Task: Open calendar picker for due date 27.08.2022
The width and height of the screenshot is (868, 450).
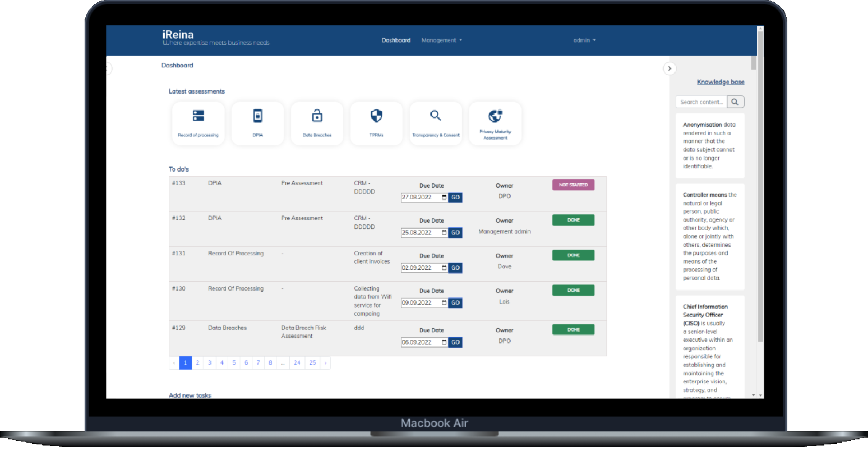Action: click(444, 198)
